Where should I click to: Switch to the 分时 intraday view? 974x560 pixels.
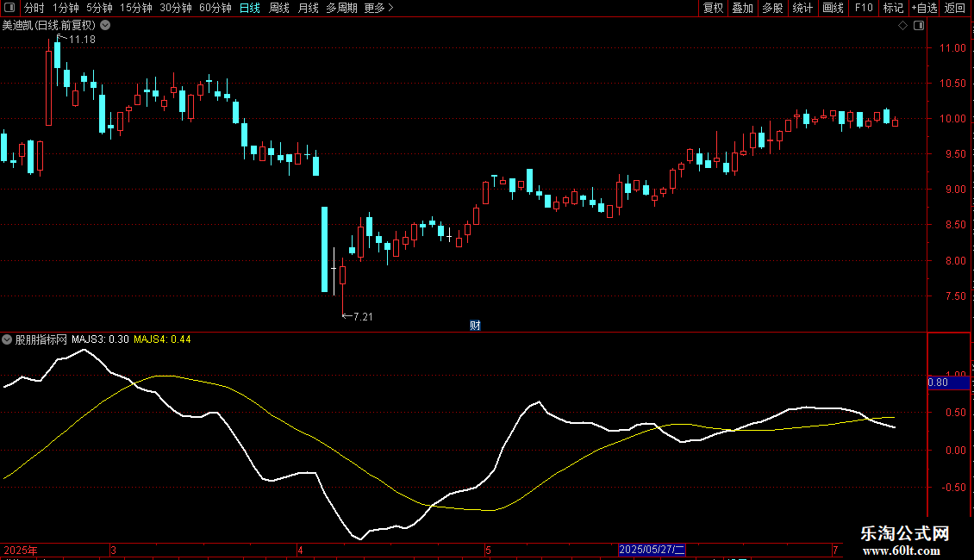[34, 8]
